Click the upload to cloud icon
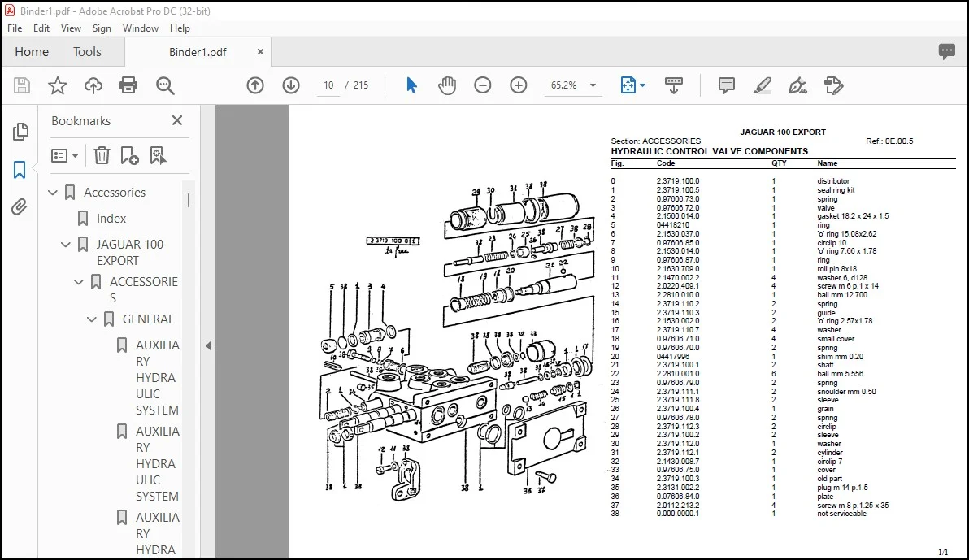This screenshot has height=560, width=969. point(93,85)
